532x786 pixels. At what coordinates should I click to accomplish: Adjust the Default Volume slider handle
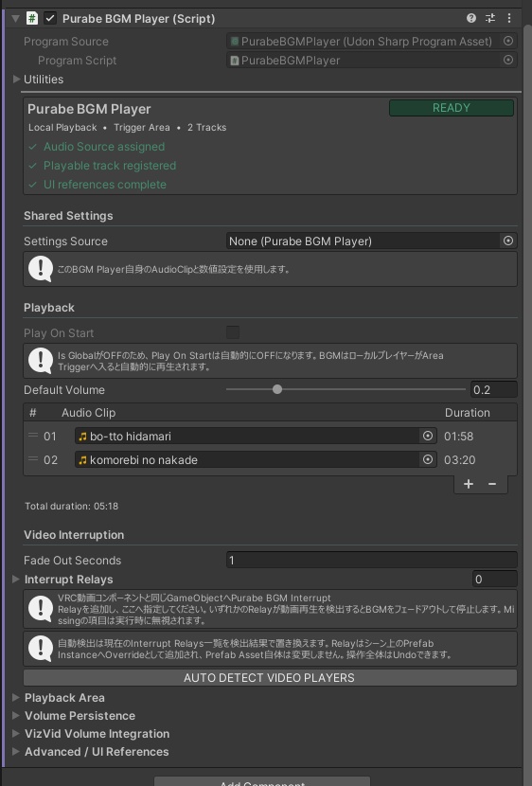[277, 389]
